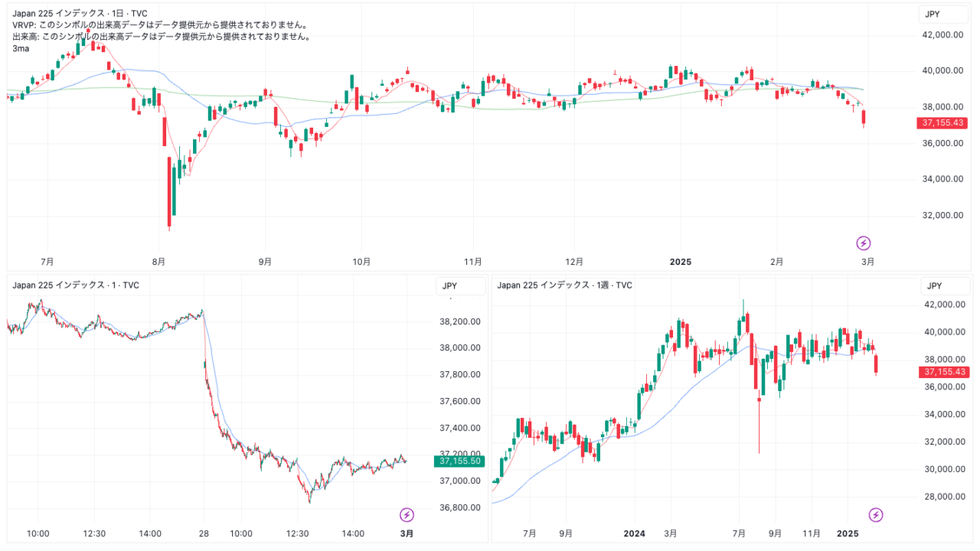Click the lightning icon on the 1-minute chart
This screenshot has width=980, height=551.
click(x=407, y=515)
